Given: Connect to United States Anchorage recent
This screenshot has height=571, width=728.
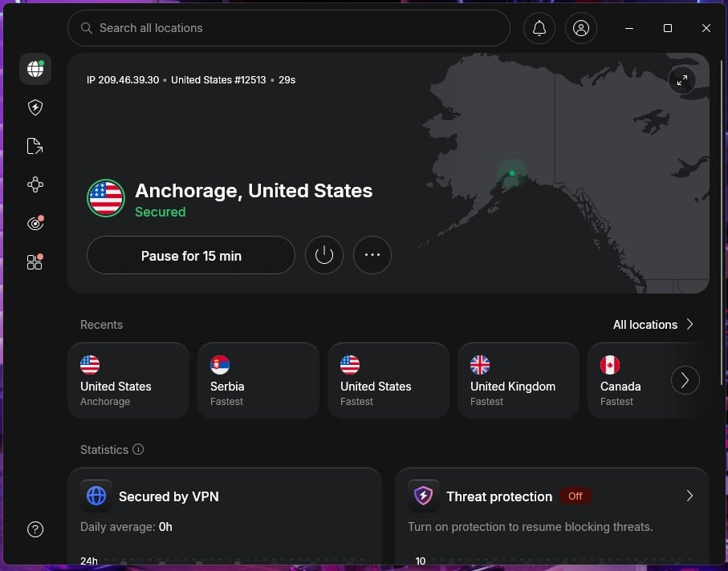Looking at the screenshot, I should tap(128, 380).
